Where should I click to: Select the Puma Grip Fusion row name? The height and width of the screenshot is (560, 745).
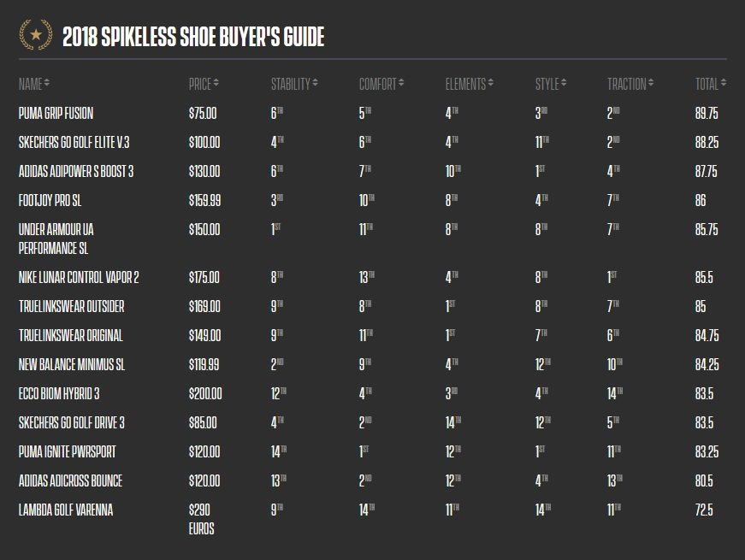coord(56,114)
